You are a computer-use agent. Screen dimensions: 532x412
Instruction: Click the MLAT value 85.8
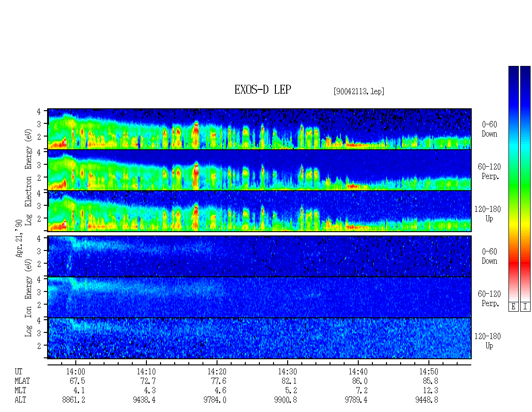(x=430, y=381)
